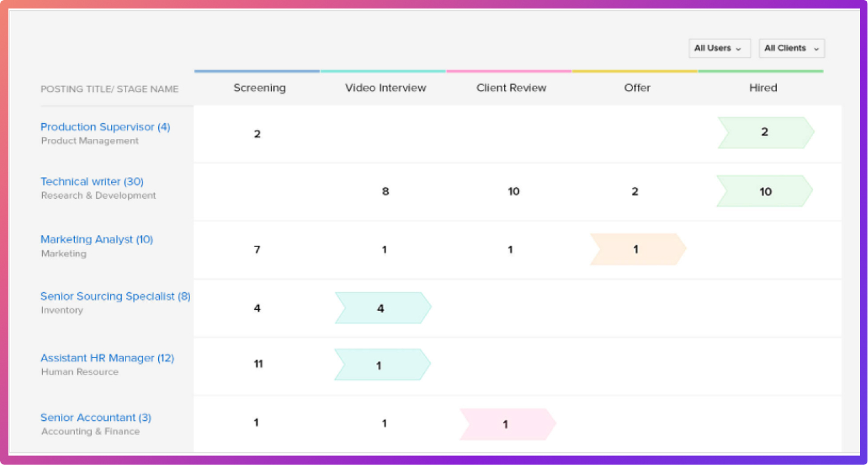Open the Marketing Analyst (10) posting
Image resolution: width=868 pixels, height=465 pixels.
[97, 239]
